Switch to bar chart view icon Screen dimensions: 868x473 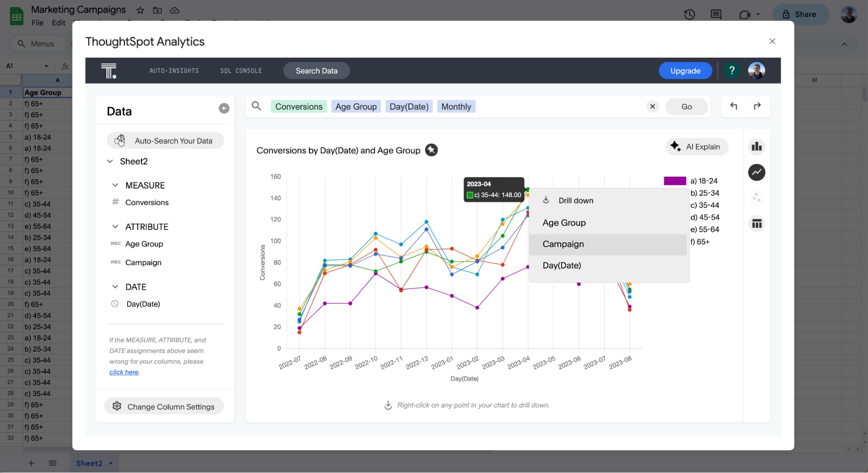pyautogui.click(x=757, y=147)
